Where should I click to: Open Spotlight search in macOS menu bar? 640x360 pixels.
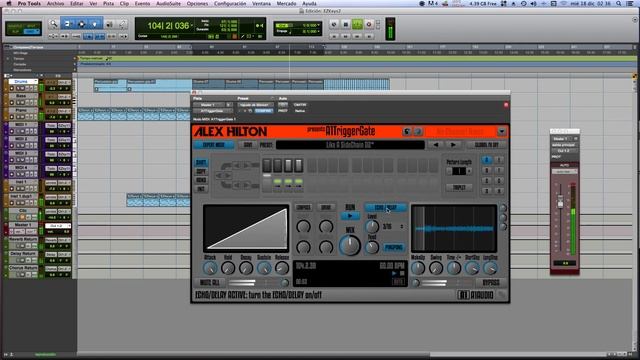coord(619,3)
